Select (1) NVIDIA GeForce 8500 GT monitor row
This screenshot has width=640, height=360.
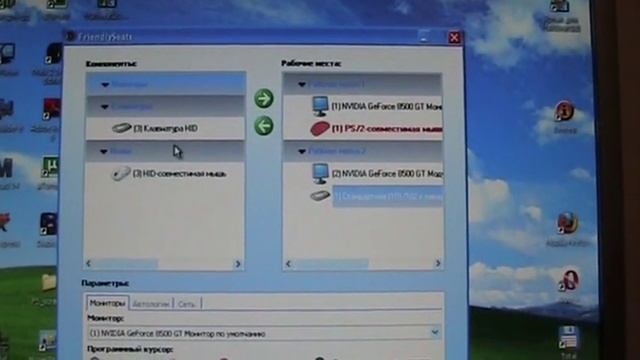coord(362,106)
